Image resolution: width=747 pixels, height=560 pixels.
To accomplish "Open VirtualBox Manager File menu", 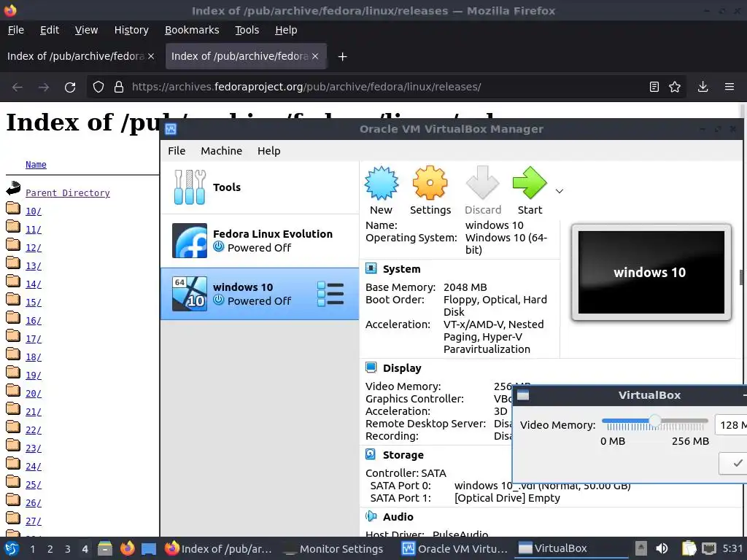I will click(x=177, y=151).
